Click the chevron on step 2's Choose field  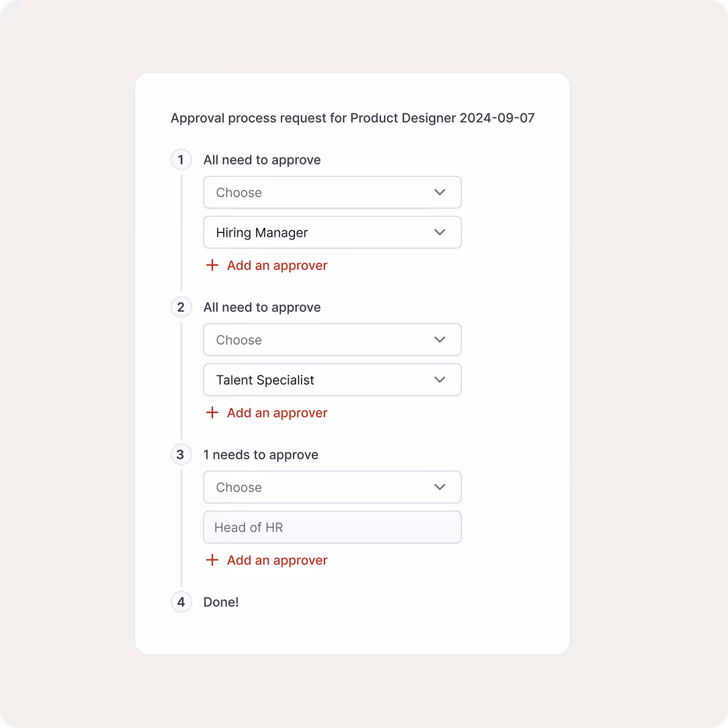click(440, 340)
